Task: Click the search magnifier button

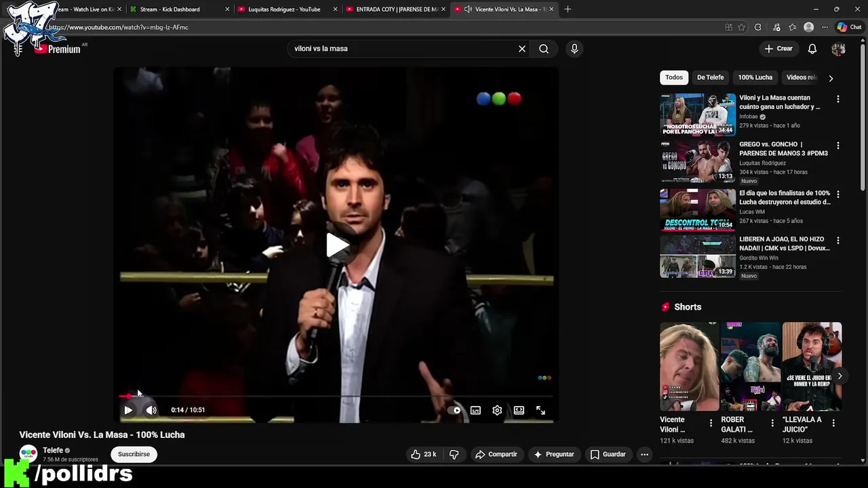Action: click(x=544, y=49)
